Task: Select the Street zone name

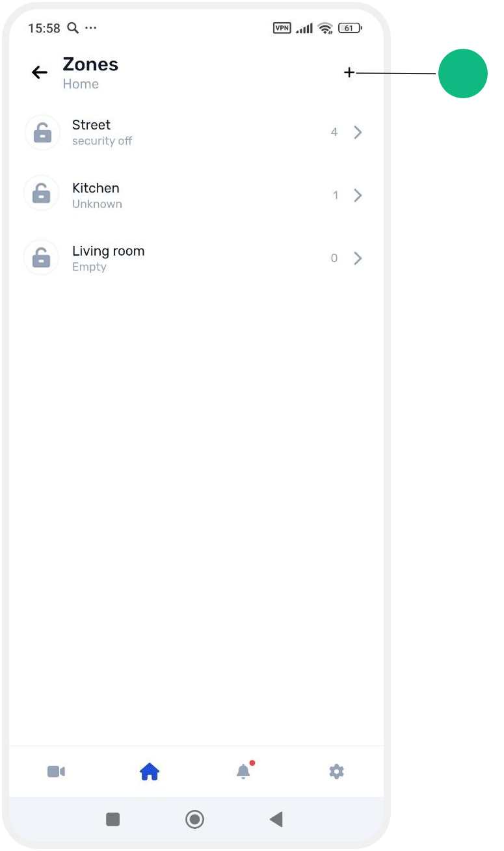Action: pos(91,125)
